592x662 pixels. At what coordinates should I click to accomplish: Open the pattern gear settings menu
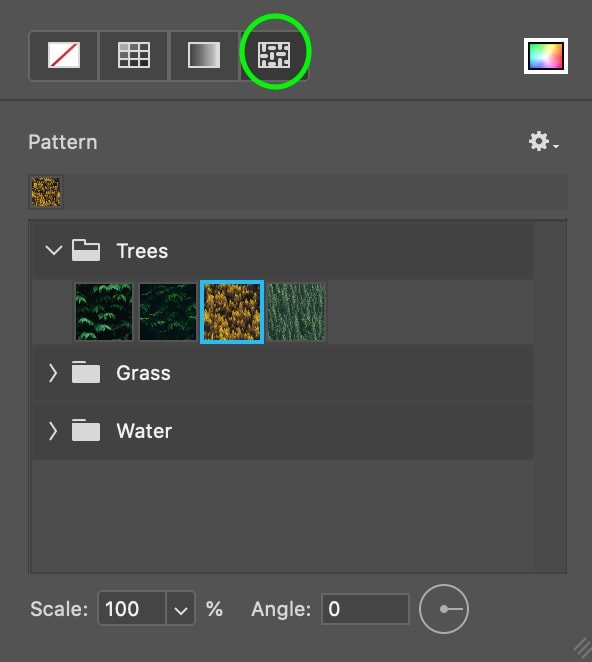tap(543, 141)
